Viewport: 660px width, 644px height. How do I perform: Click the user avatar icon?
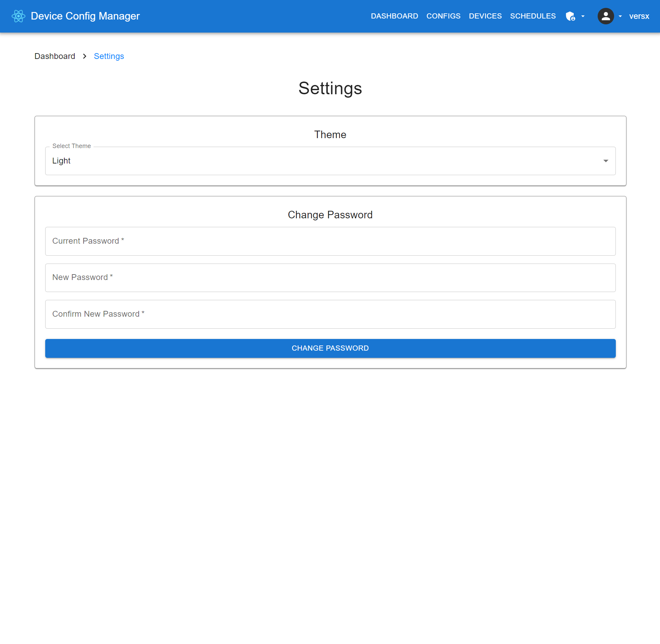tap(606, 16)
